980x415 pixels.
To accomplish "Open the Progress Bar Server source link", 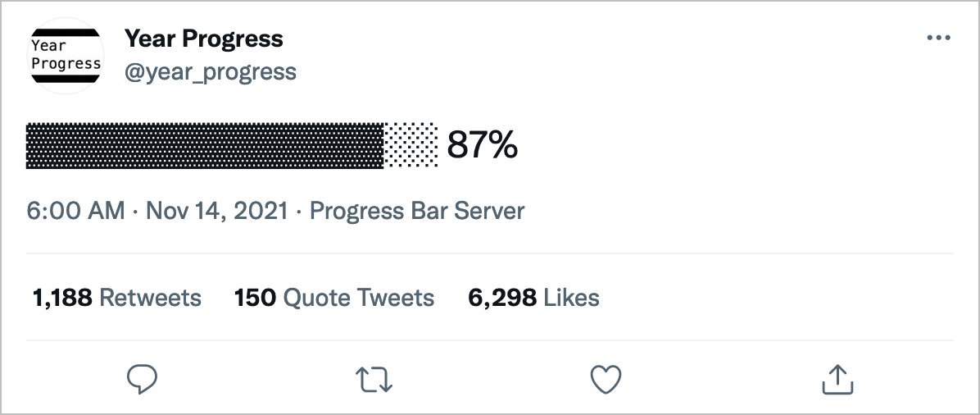I will (416, 211).
